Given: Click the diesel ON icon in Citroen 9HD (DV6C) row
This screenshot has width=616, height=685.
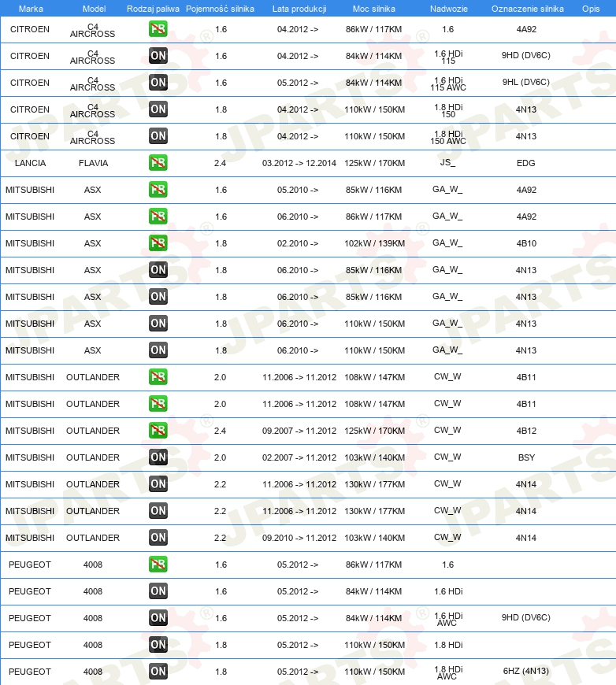Looking at the screenshot, I should (x=158, y=56).
